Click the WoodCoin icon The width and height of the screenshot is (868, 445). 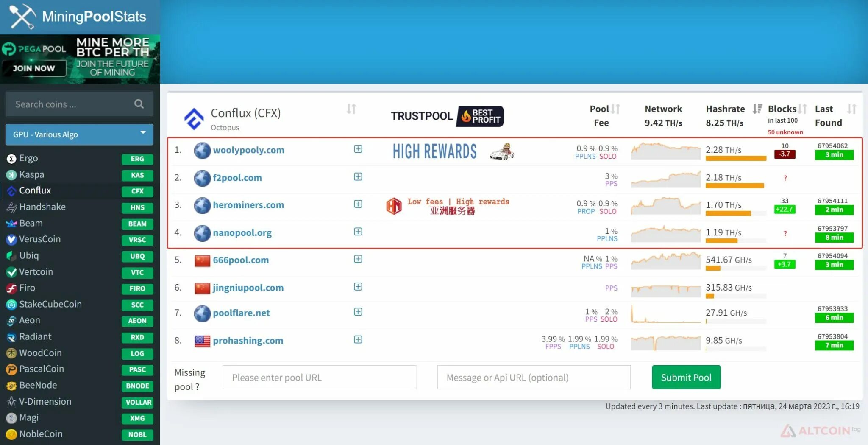pos(11,353)
